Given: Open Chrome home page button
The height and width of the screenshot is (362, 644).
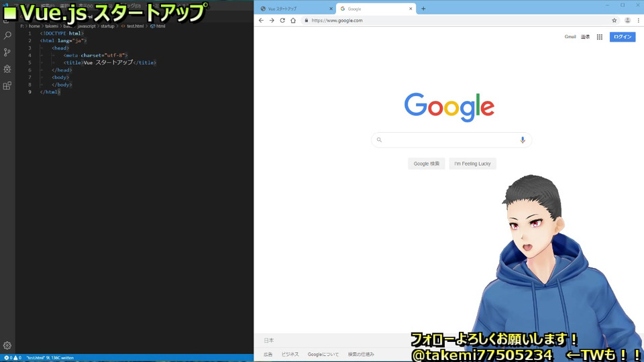Looking at the screenshot, I should click(293, 20).
